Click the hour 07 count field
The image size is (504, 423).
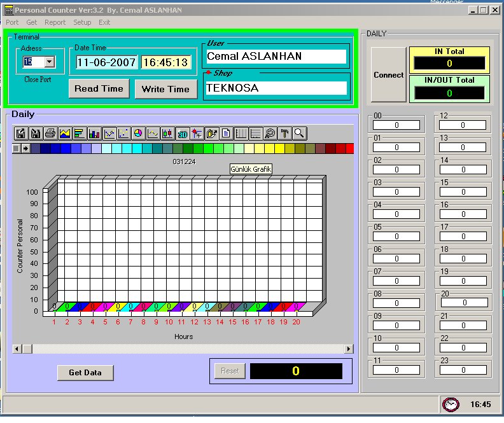[x=396, y=281]
